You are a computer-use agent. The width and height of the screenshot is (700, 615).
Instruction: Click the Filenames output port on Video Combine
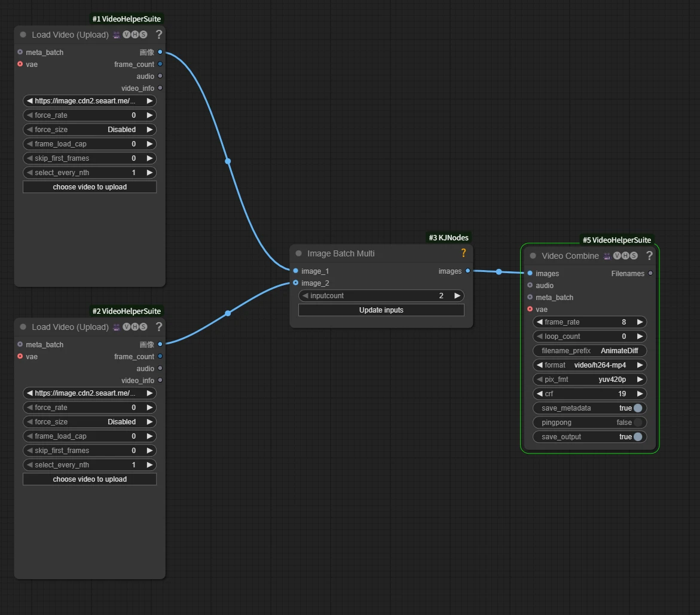coord(650,273)
